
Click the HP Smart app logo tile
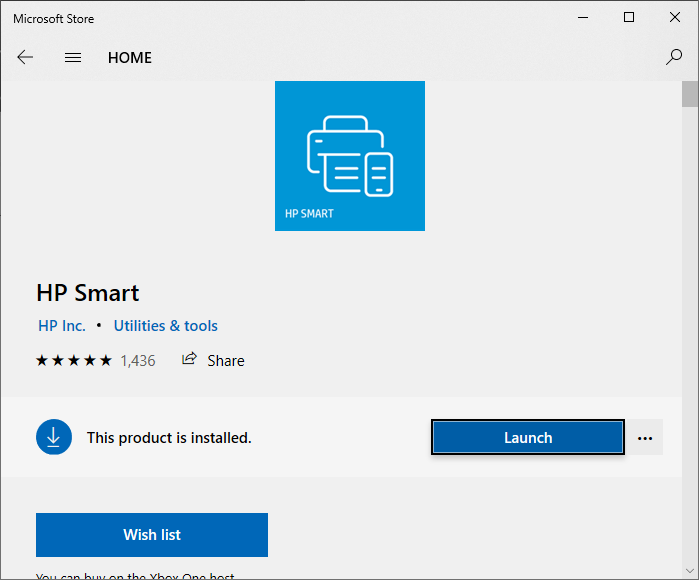click(350, 156)
